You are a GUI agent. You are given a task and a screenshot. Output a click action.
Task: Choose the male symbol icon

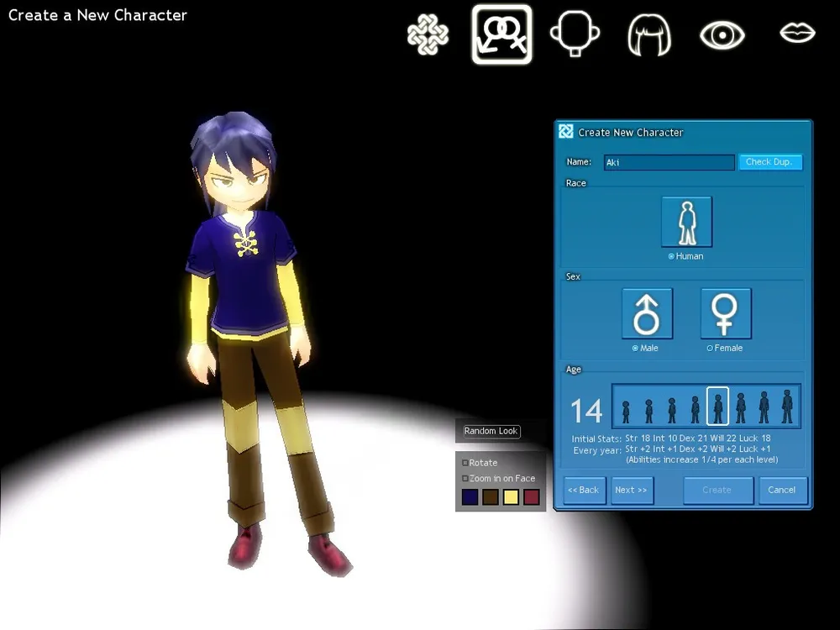pos(647,313)
